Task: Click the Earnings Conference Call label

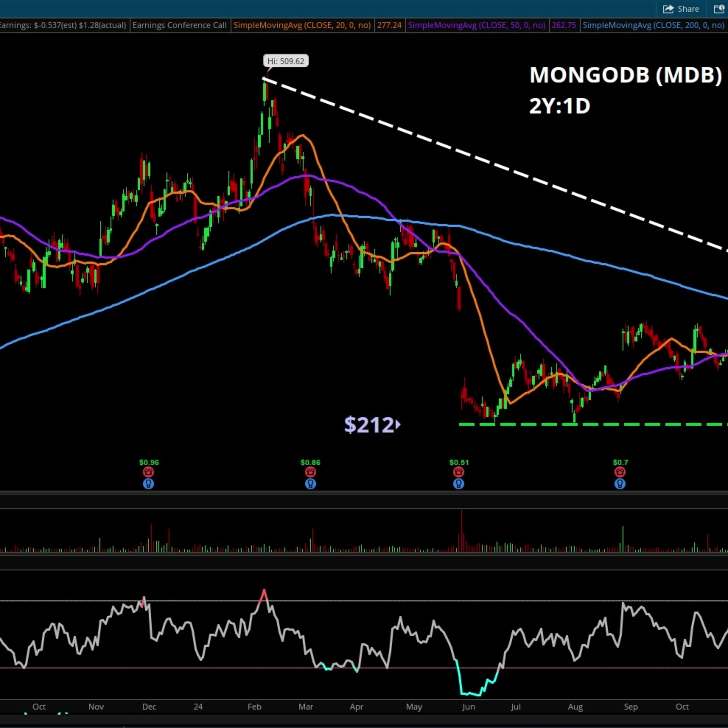Action: (x=180, y=25)
